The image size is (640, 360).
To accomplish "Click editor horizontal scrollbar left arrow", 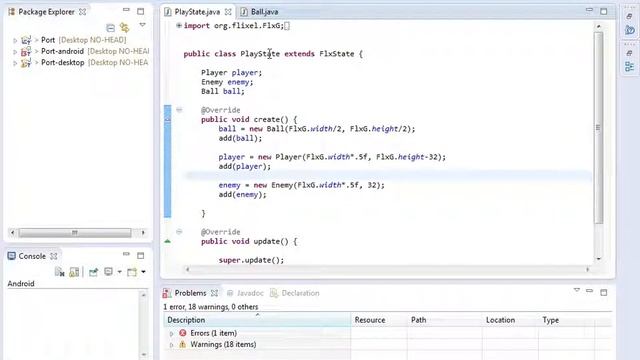I will 187,269.
